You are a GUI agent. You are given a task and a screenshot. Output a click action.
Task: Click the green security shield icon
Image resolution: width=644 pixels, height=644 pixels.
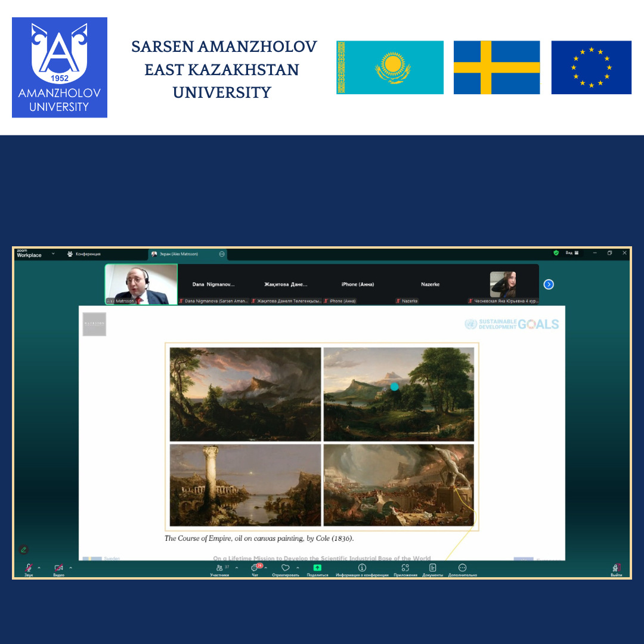click(x=556, y=253)
